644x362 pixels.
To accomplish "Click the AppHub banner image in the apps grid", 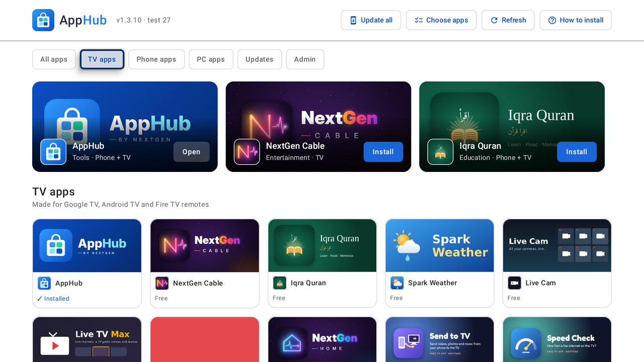I will (x=87, y=245).
